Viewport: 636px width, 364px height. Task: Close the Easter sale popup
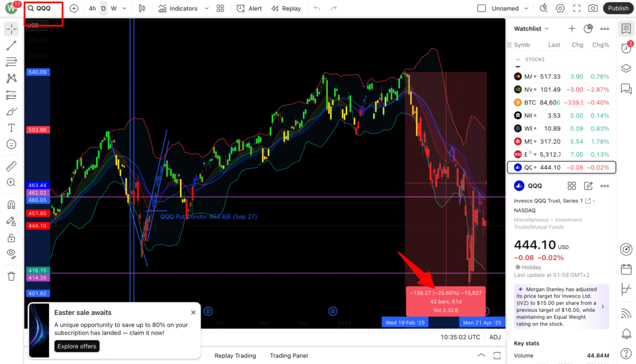[x=194, y=312]
